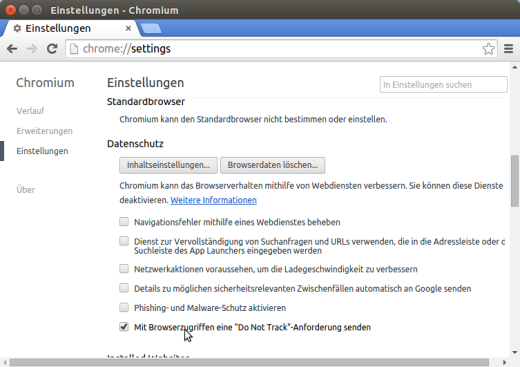This screenshot has height=367, width=520.
Task: Enable Navigationsfehler mithilfe eines Webdienstes beheben
Action: pos(124,222)
